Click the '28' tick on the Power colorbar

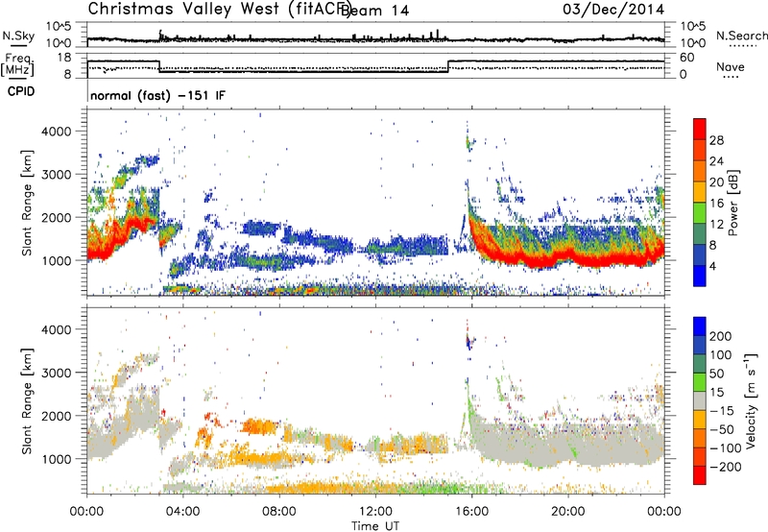pos(716,140)
